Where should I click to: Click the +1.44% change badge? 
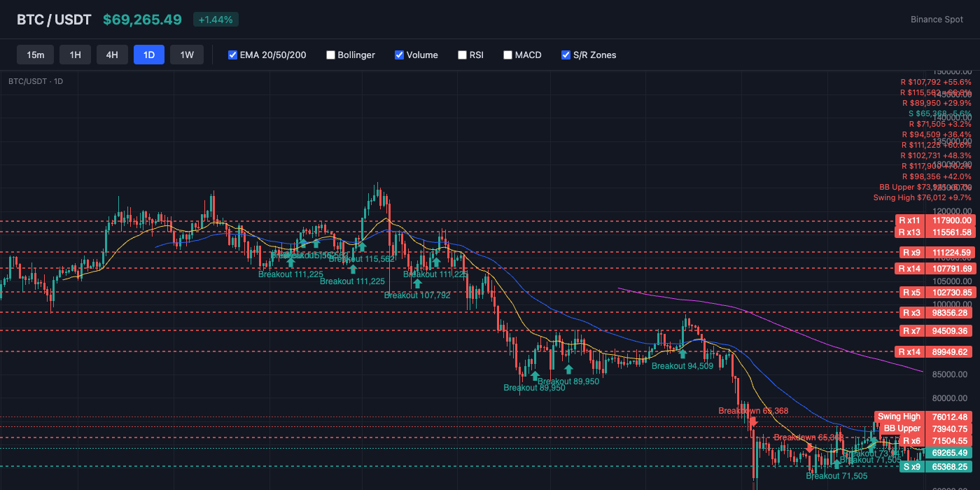tap(215, 20)
